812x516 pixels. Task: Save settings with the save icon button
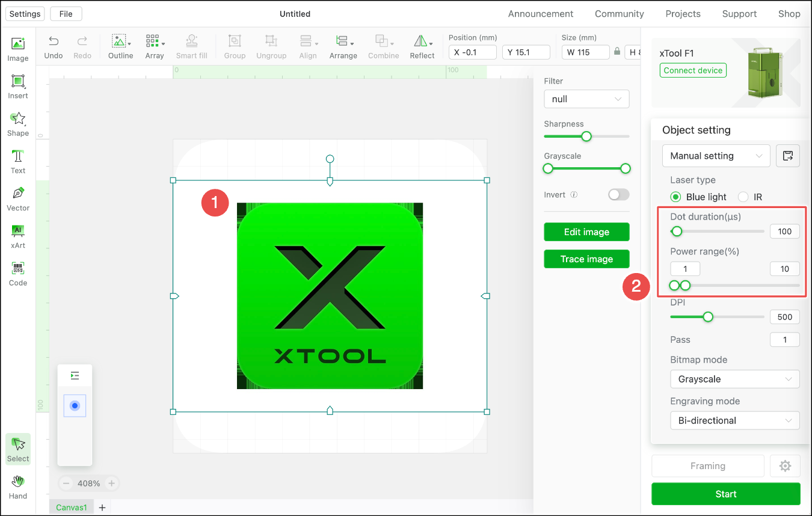(x=787, y=156)
